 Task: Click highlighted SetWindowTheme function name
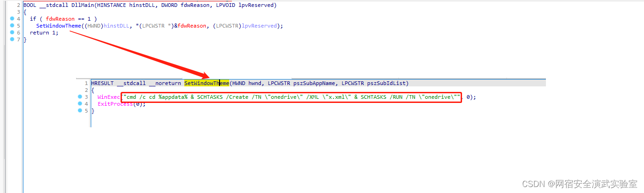click(206, 83)
